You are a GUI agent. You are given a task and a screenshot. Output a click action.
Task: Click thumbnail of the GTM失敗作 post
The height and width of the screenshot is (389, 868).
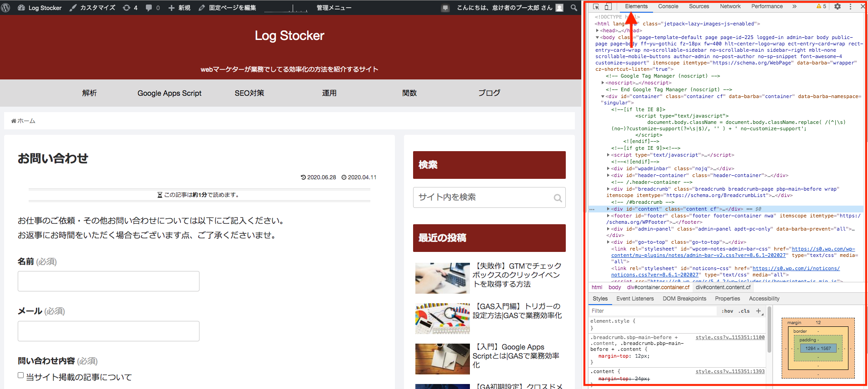443,278
